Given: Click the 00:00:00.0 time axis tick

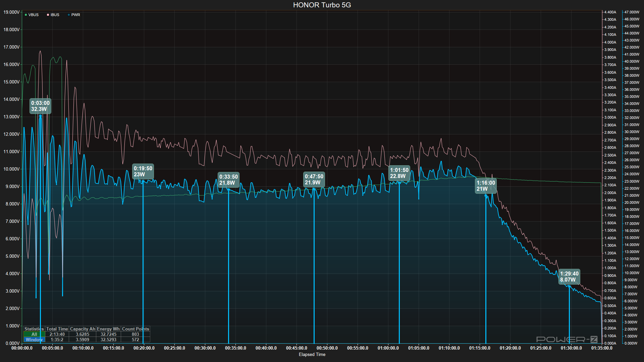Looking at the screenshot, I should [x=22, y=348].
